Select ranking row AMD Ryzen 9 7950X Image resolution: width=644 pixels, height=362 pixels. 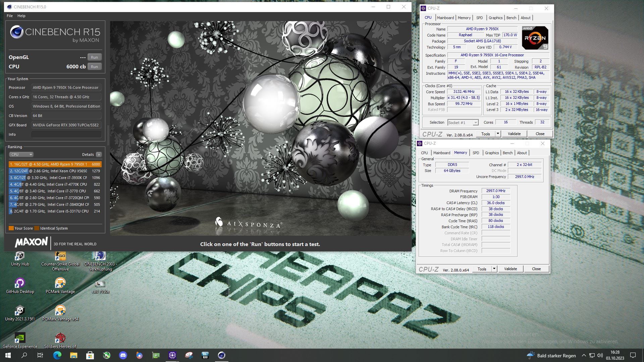point(55,164)
